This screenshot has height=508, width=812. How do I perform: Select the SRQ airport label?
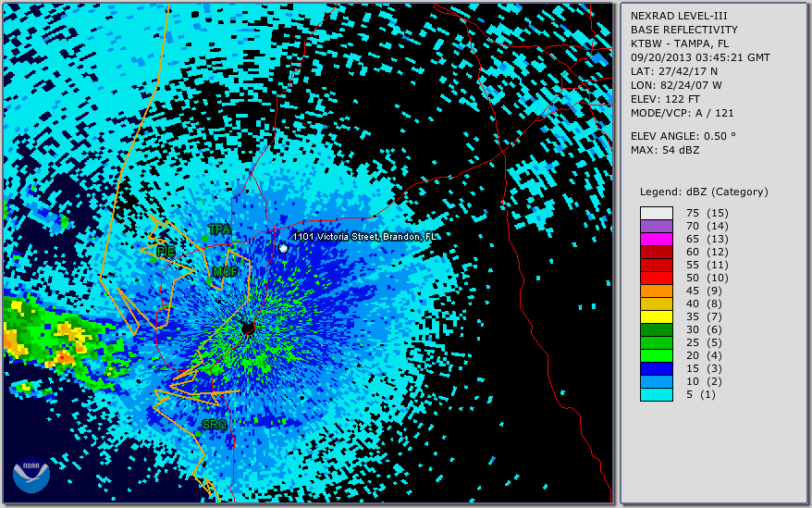click(x=215, y=425)
